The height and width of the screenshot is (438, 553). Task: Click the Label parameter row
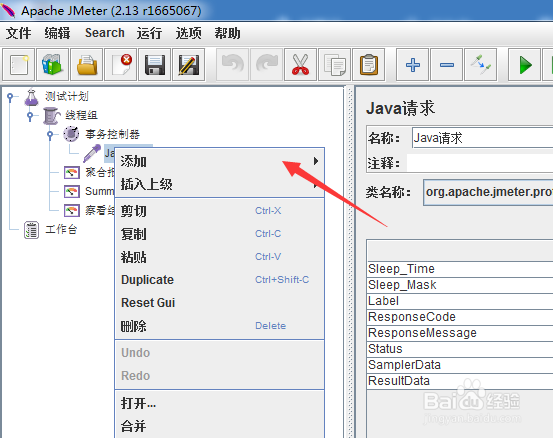tap(460, 301)
